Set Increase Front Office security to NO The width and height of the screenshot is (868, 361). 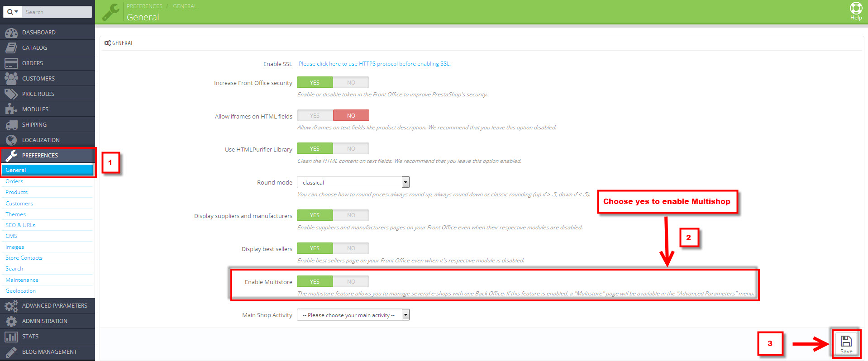pos(351,83)
